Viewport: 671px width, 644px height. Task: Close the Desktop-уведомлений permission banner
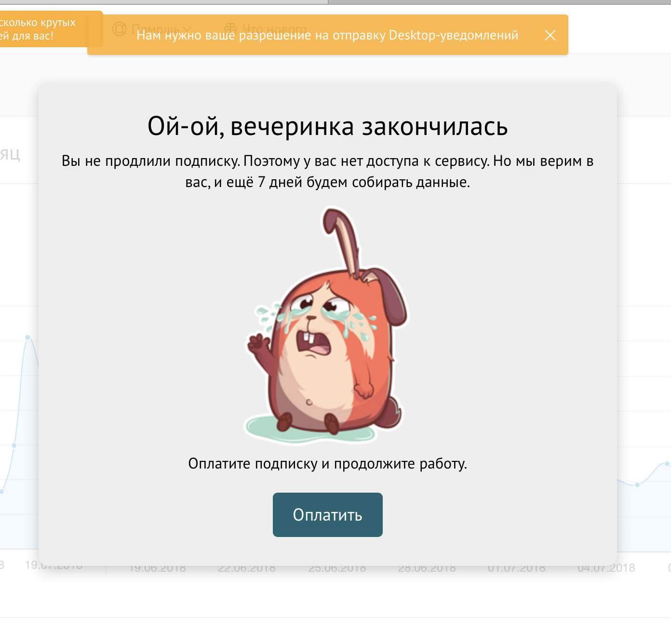pos(550,35)
